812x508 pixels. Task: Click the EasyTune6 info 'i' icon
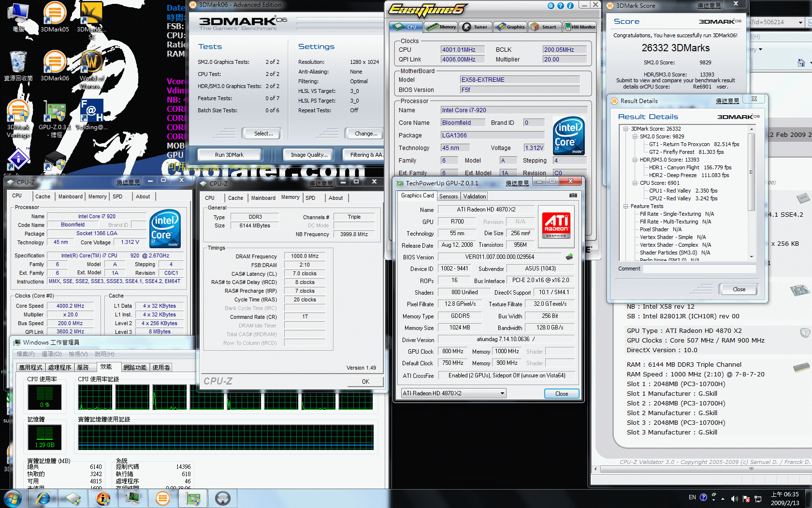pyautogui.click(x=570, y=6)
